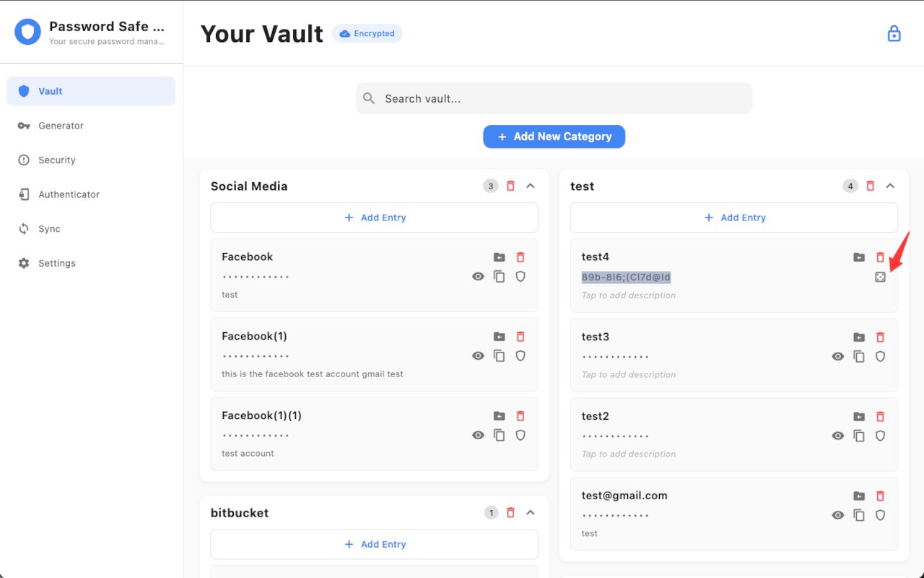
Task: Tap to add description for test4
Action: coord(629,296)
